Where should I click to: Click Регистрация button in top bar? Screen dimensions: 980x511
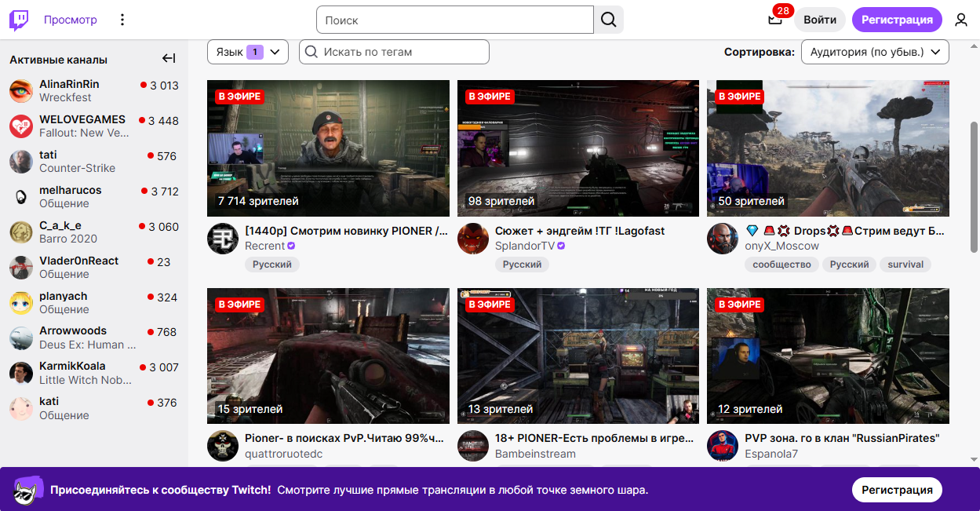tap(897, 20)
